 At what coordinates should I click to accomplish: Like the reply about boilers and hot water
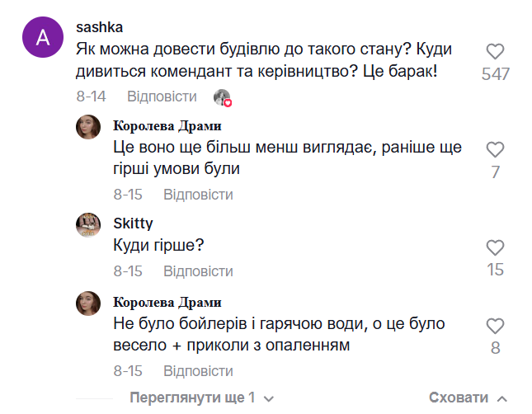click(495, 325)
